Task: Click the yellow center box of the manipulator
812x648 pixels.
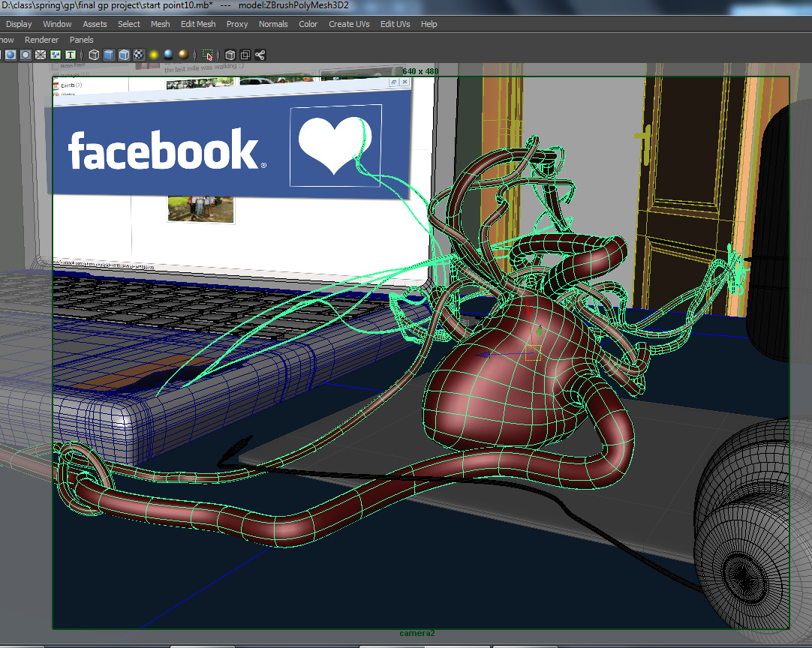Action: click(x=533, y=353)
